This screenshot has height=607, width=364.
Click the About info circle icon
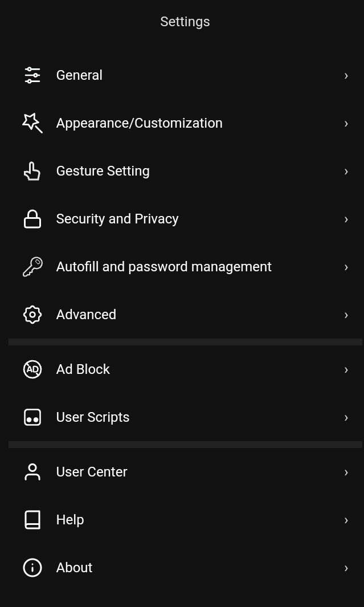32,568
